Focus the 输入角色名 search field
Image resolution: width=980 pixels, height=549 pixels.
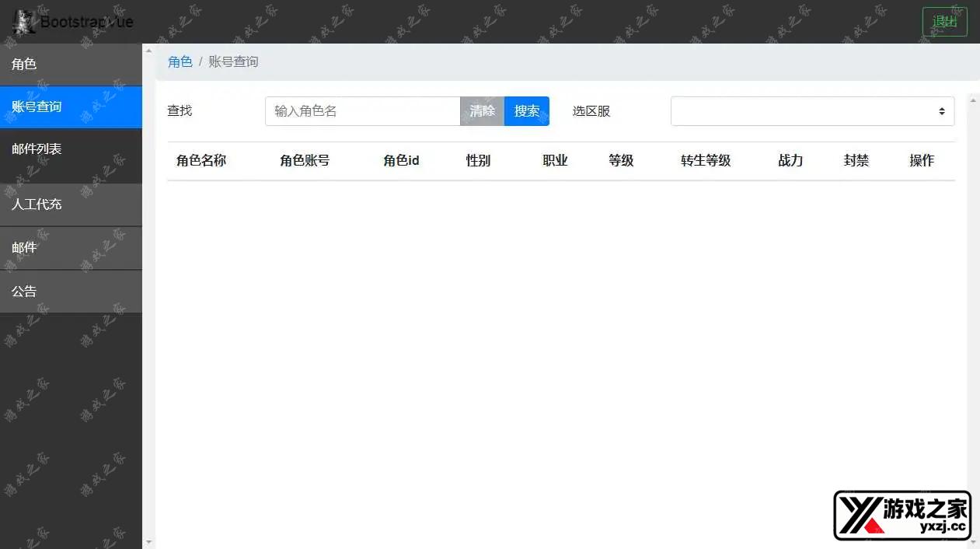[363, 111]
